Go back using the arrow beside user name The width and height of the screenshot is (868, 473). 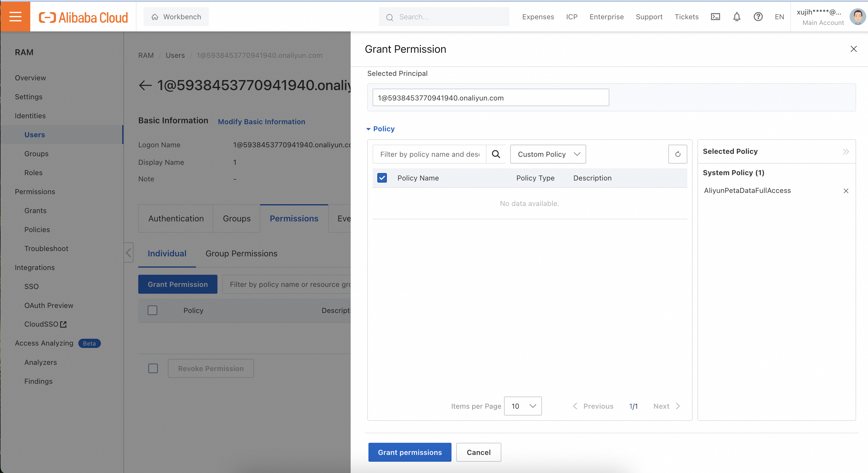coord(145,85)
